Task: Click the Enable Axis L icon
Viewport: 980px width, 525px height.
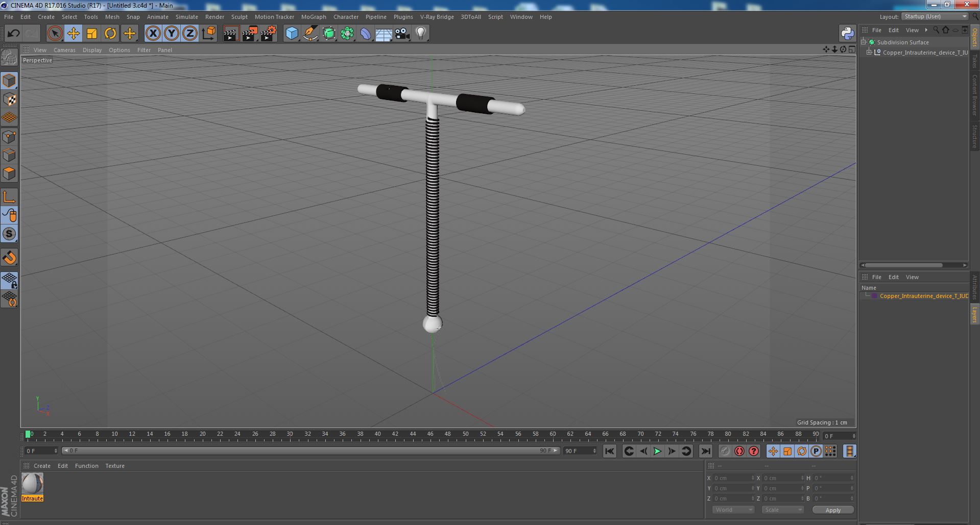Action: click(9, 197)
